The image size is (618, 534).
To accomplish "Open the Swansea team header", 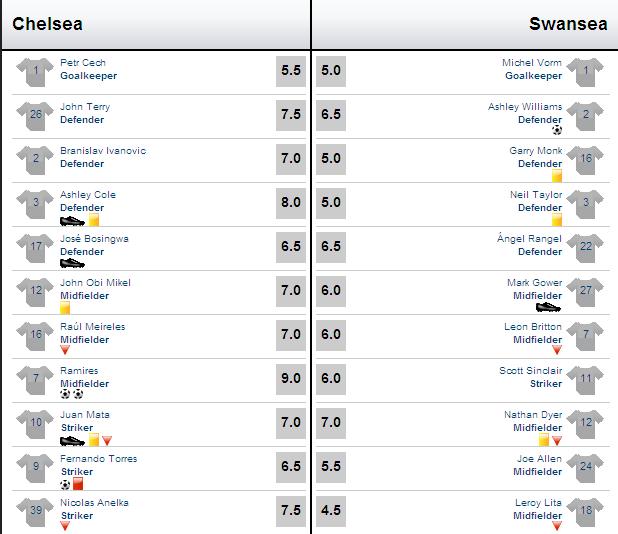I will click(568, 24).
